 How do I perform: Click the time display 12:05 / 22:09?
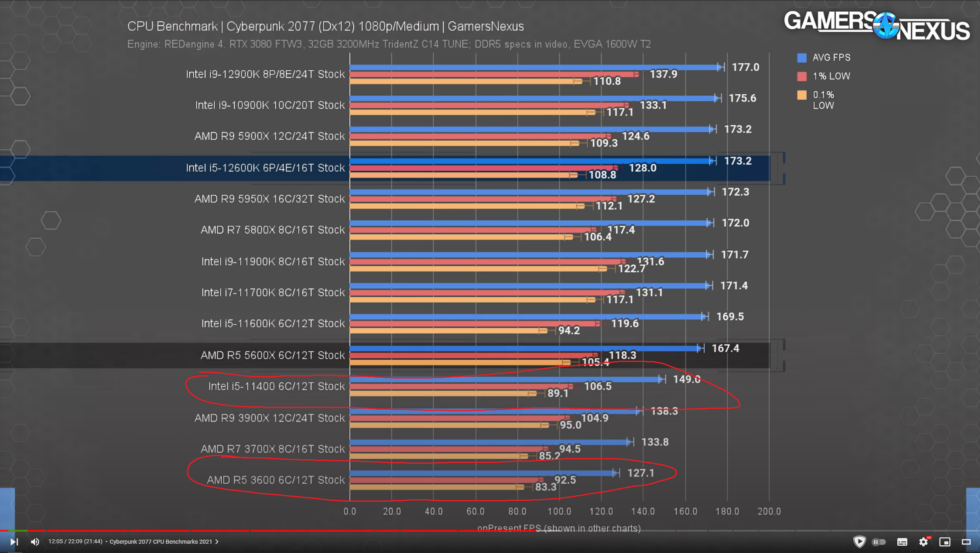(x=75, y=542)
